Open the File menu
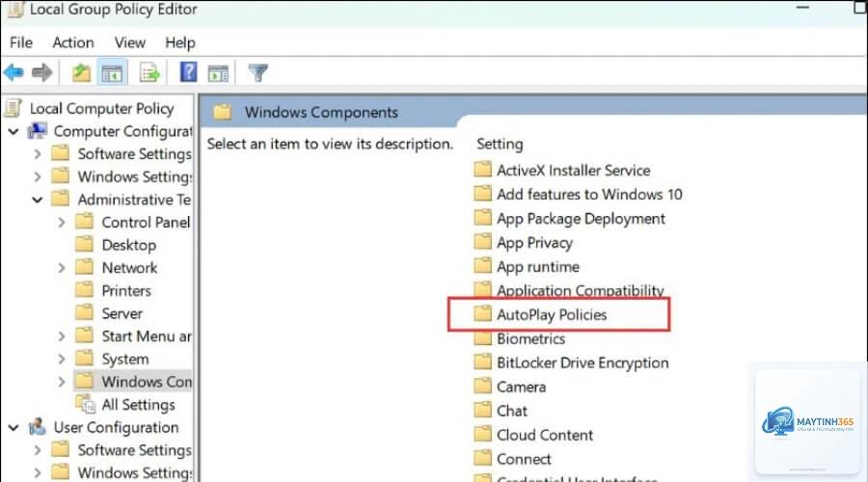 21,42
